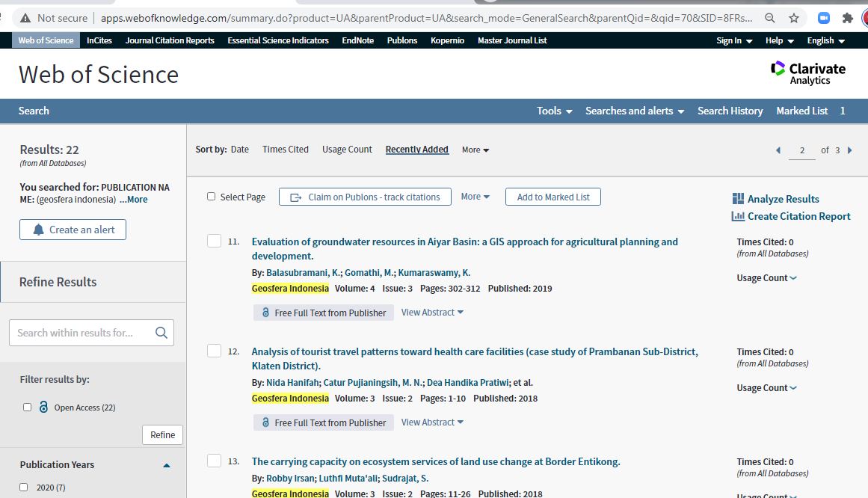The image size is (868, 498).
Task: Click the page number input field
Action: (x=801, y=150)
